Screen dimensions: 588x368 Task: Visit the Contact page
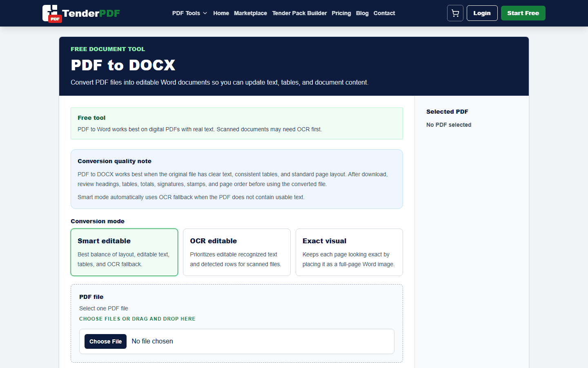384,13
